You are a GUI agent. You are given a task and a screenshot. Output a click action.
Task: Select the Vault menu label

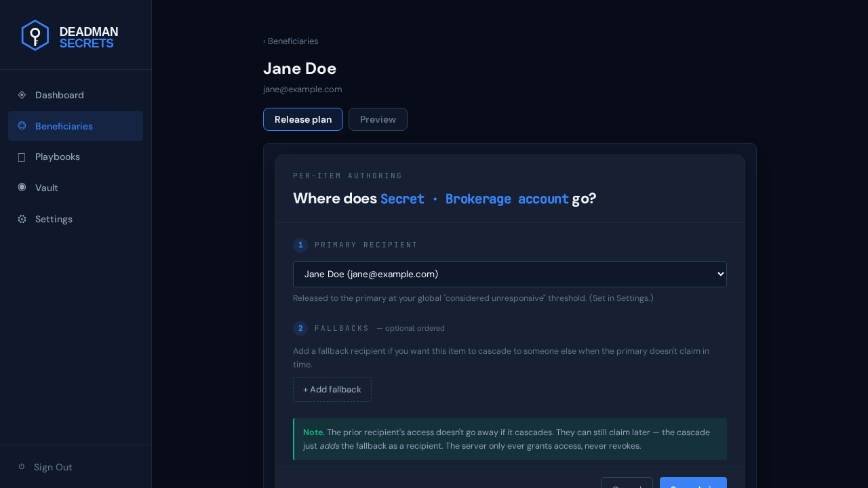47,188
